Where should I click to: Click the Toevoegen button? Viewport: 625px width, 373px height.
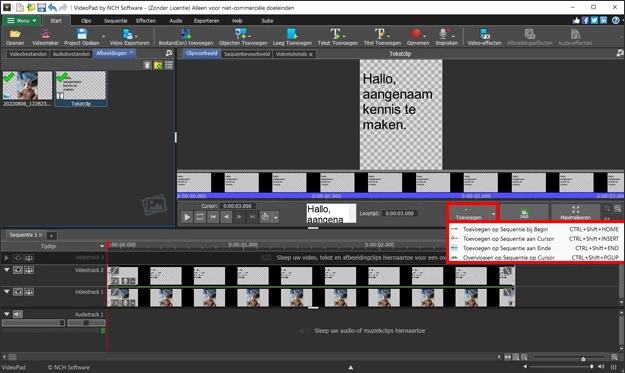pyautogui.click(x=468, y=213)
